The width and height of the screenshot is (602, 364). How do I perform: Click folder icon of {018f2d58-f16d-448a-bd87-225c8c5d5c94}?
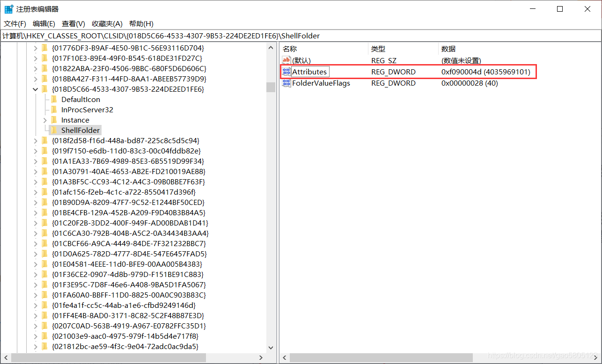(44, 140)
